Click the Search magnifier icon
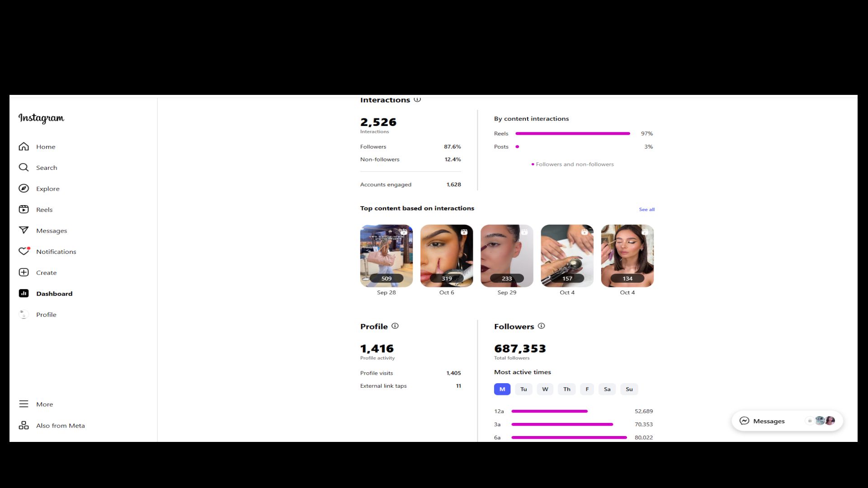The height and width of the screenshot is (488, 868). click(24, 167)
